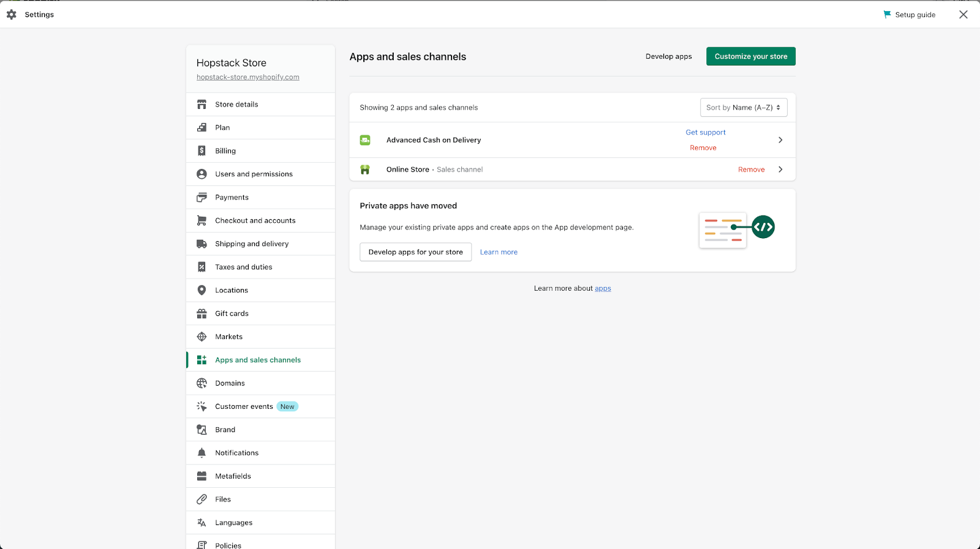The height and width of the screenshot is (549, 980).
Task: Open Store details settings
Action: tap(236, 105)
